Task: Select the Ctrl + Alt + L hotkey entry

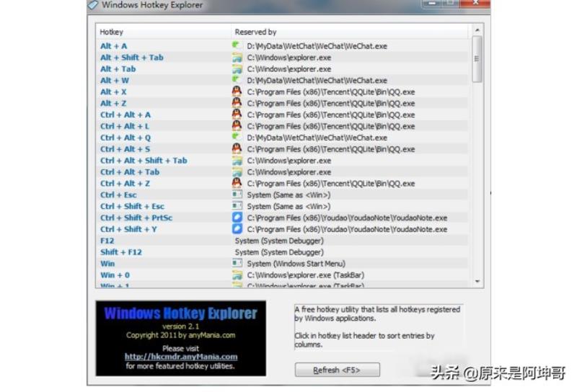Action: [125, 126]
